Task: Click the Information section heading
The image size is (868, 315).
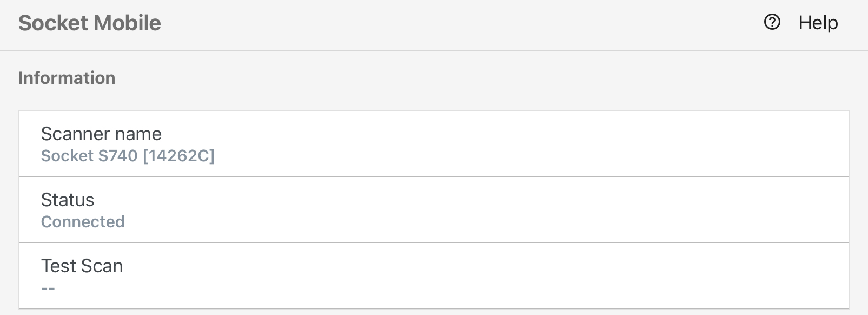Action: 67,78
